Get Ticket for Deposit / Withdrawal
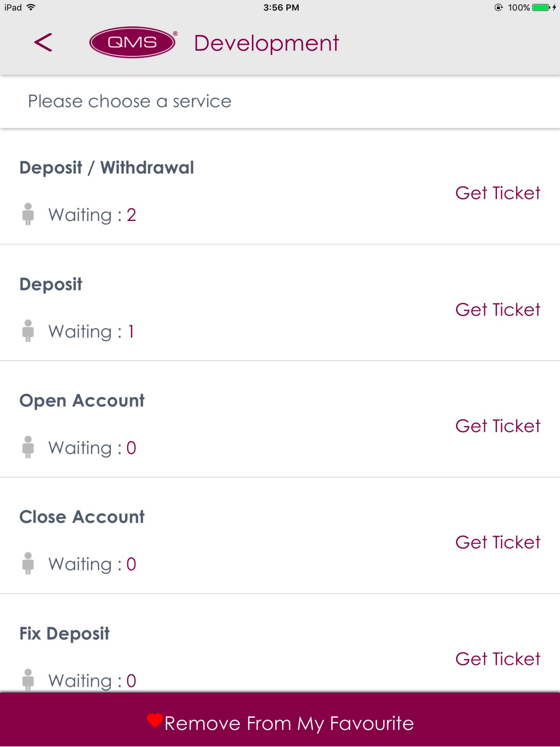Screen dimensions: 560x747 click(x=498, y=193)
